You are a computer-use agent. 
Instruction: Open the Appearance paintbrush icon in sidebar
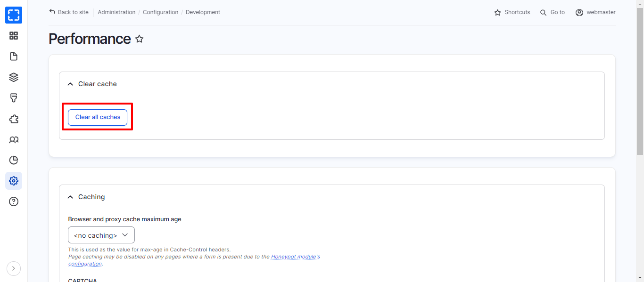pos(14,98)
